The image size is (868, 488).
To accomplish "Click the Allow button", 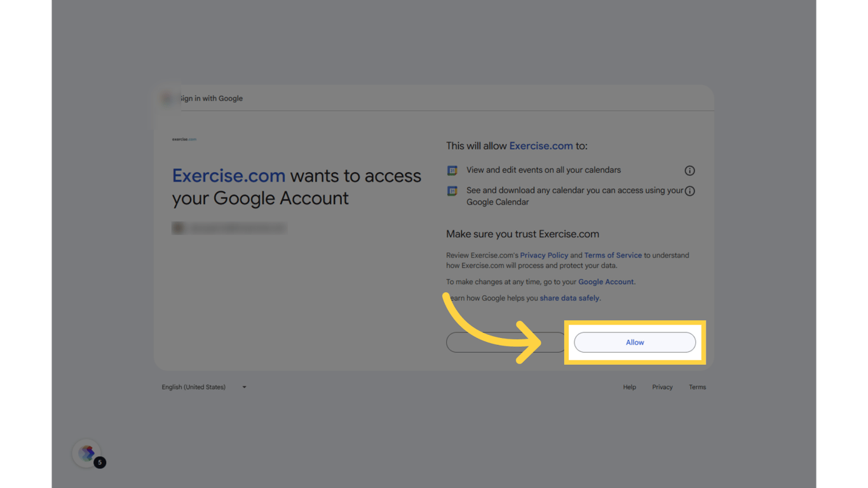I will (634, 342).
